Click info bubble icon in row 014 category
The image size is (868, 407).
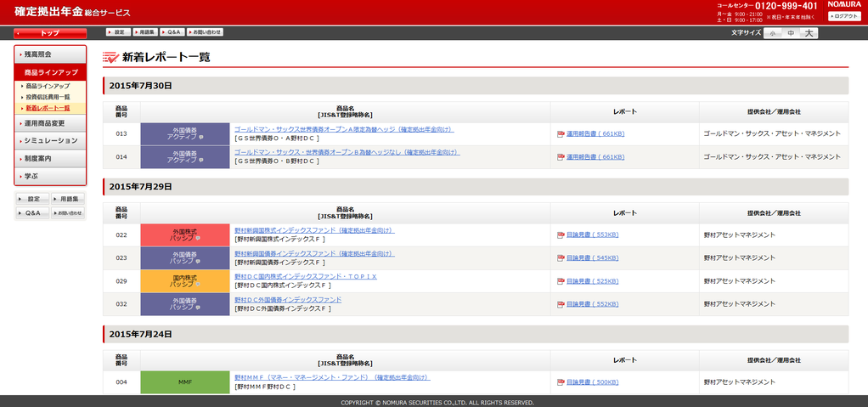click(201, 161)
